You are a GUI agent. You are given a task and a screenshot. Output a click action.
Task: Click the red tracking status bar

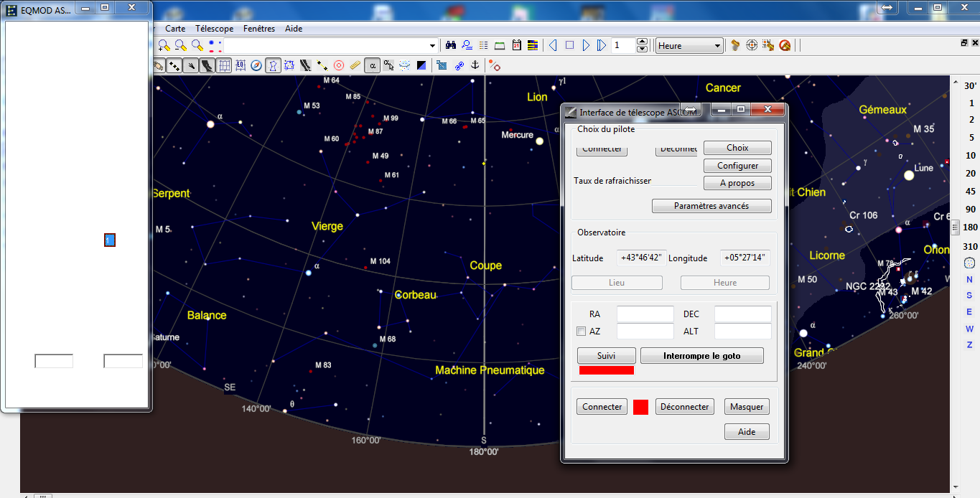pyautogui.click(x=607, y=370)
